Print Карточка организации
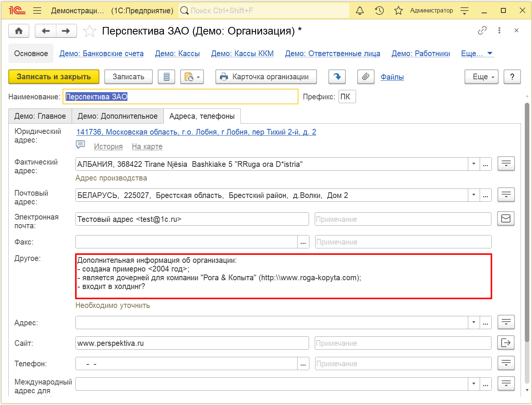Image resolution: width=532 pixels, height=405 pixels. coord(266,77)
